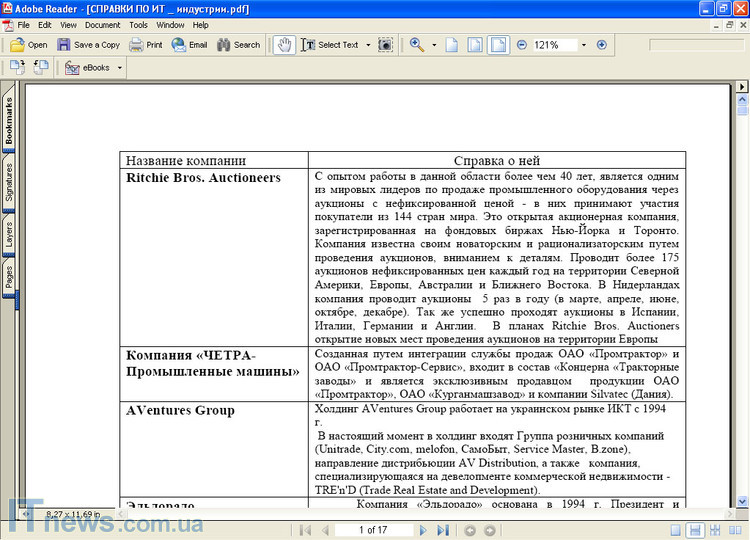
Task: Open the Zoom tool dropdown arrow
Action: (x=434, y=45)
